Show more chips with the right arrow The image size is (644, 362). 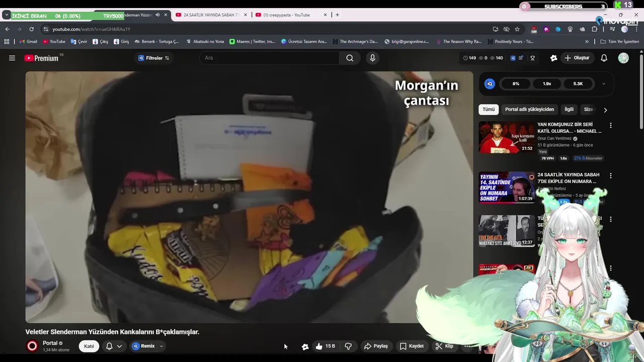click(x=605, y=110)
